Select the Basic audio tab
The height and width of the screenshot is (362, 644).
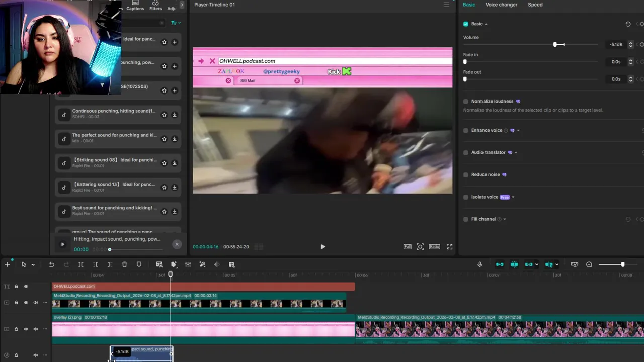[x=469, y=5]
